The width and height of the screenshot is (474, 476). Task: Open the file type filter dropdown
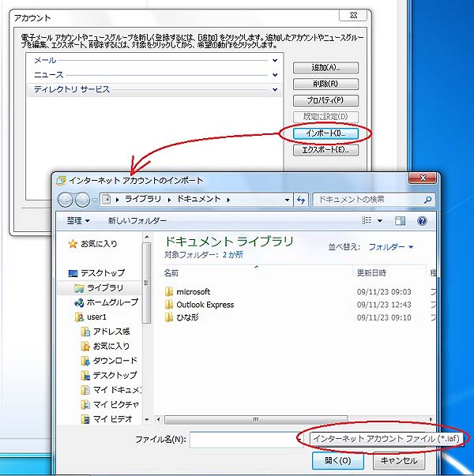tap(385, 438)
